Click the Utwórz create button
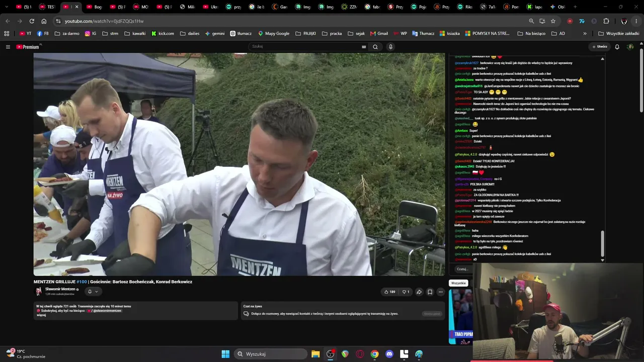Viewport: 644px width, 362px height. point(600,47)
